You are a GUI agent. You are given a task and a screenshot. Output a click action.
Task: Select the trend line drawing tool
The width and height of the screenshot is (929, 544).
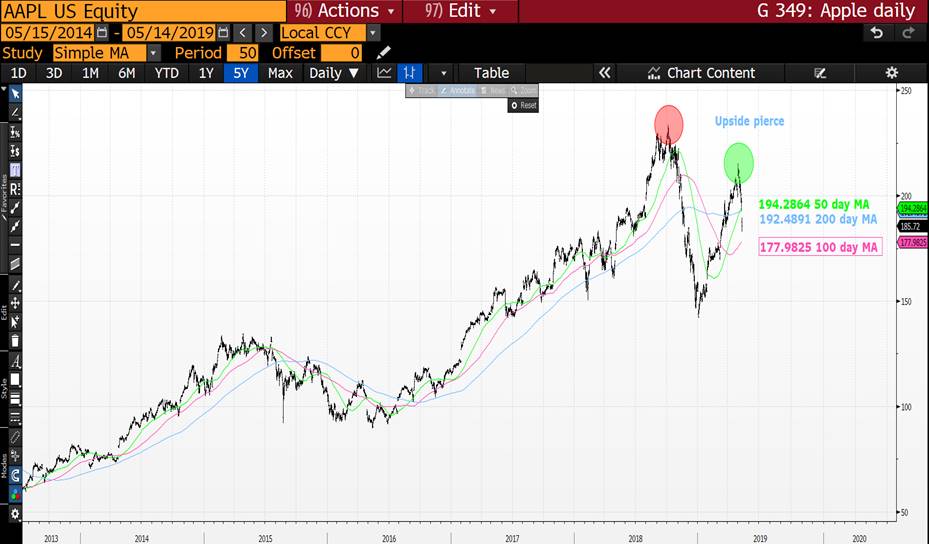pyautogui.click(x=15, y=113)
